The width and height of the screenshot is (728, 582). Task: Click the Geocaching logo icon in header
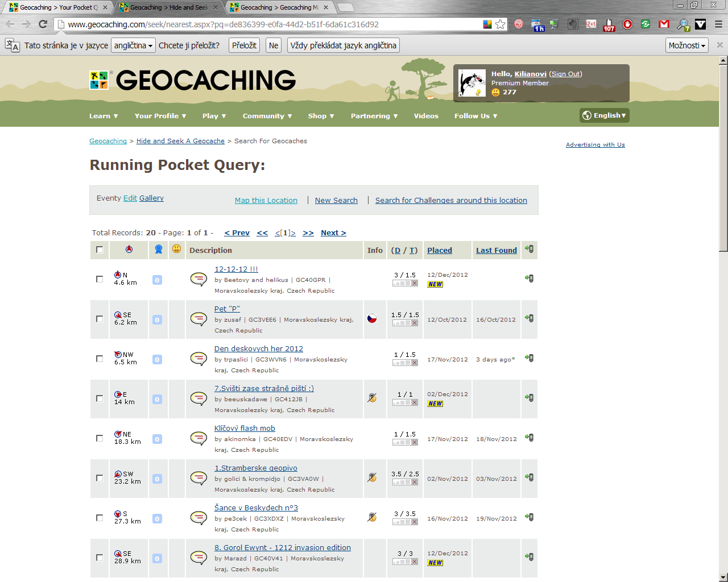click(99, 80)
